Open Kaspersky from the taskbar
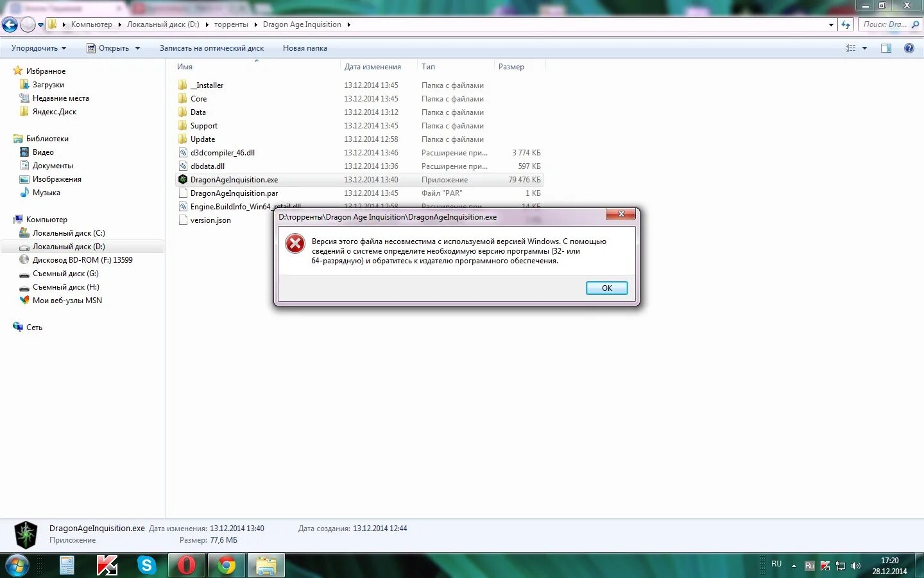 pos(107,566)
